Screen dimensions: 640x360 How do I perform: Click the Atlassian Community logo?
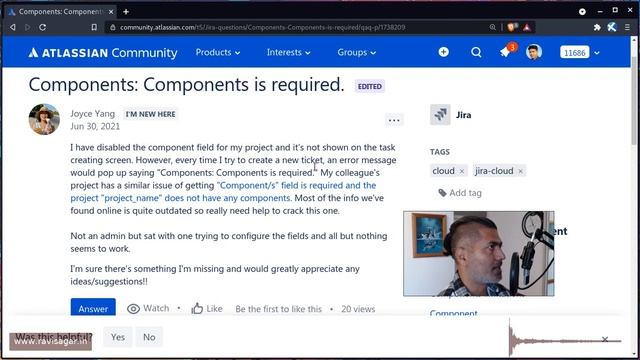click(x=103, y=53)
